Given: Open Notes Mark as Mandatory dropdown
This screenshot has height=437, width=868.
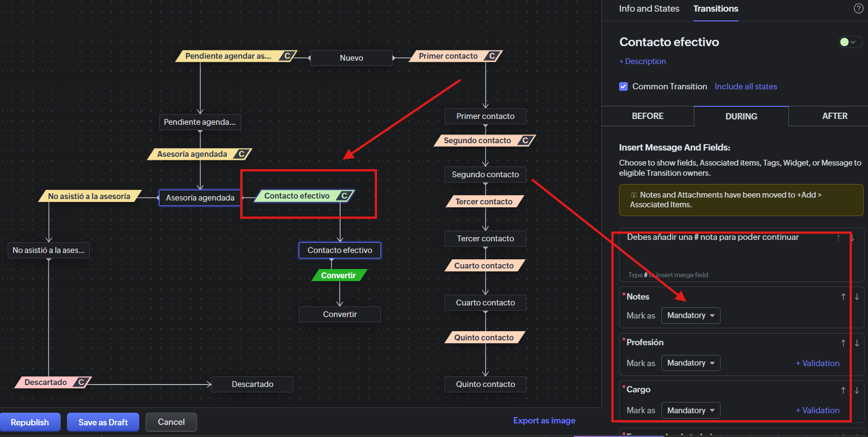Looking at the screenshot, I should [690, 316].
